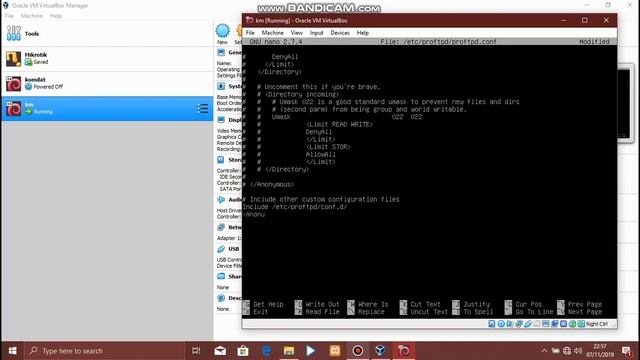Click the USB section icon in Manager details
Screen dimensions: 640x360
pos(221,249)
